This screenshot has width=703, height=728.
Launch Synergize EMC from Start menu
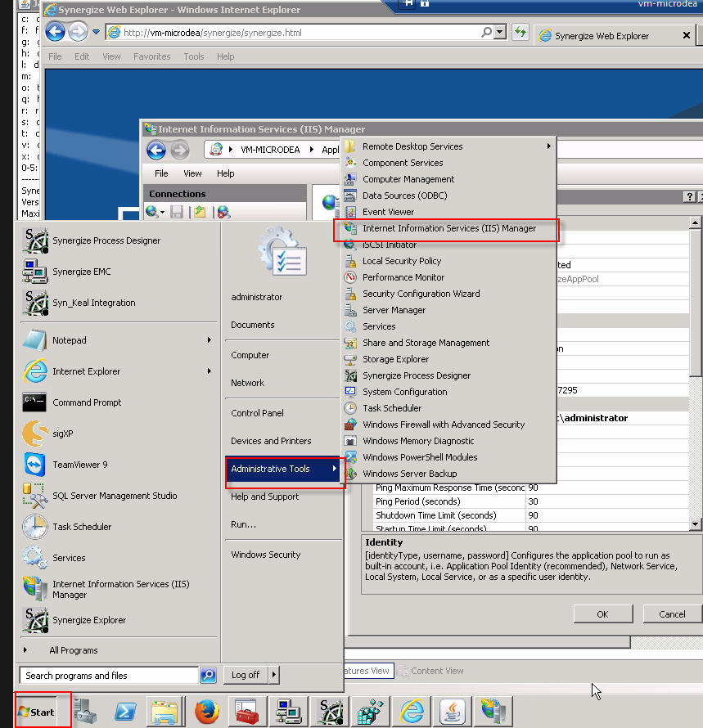pyautogui.click(x=67, y=272)
